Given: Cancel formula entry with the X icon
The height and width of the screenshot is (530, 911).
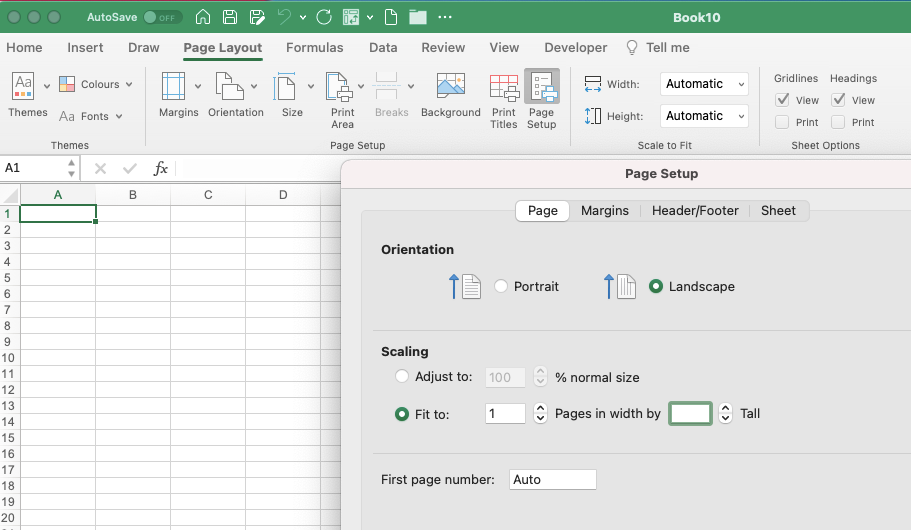Looking at the screenshot, I should [100, 169].
